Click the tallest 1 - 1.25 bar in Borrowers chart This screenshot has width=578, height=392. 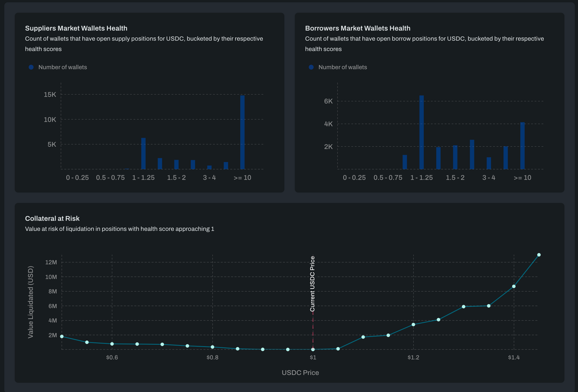point(422,132)
